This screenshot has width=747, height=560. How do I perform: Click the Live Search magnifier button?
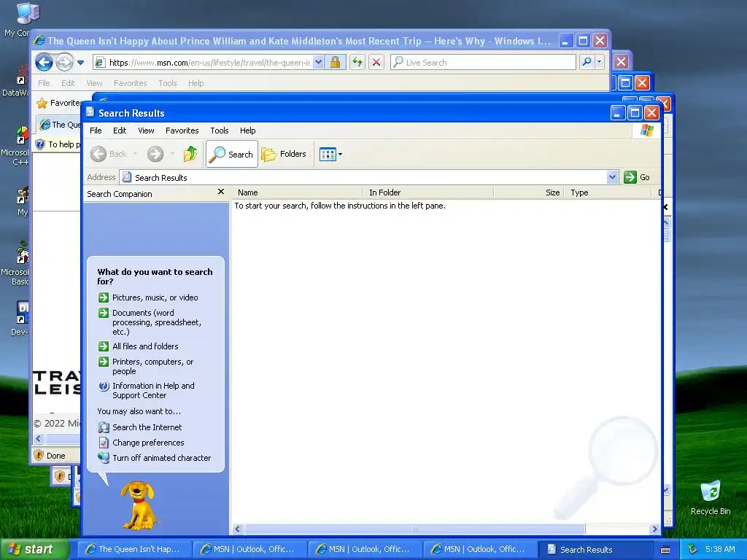point(587,62)
